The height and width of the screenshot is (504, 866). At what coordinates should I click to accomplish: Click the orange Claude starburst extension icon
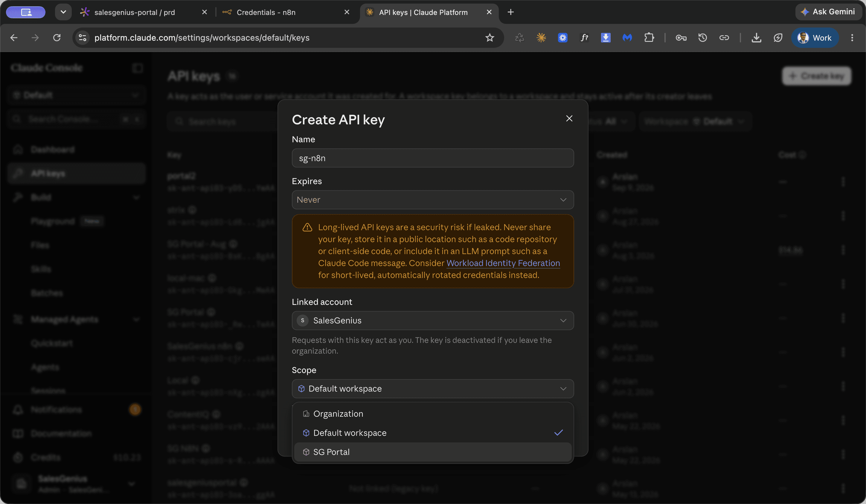pos(541,38)
